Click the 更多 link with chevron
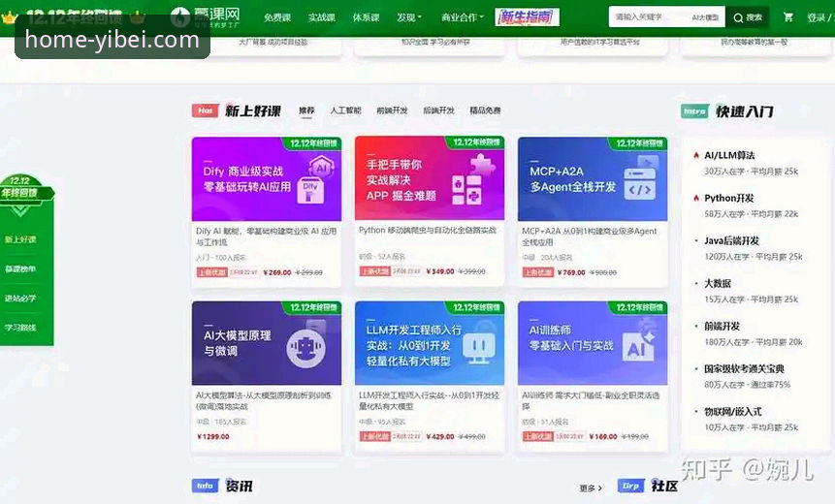Screen dimensions: 835x504 coord(591,488)
